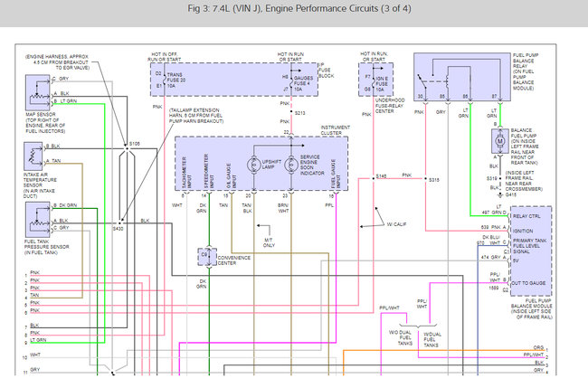588x388 pixels.
Task: Click the 1589 circuit number label
Action: (x=494, y=288)
